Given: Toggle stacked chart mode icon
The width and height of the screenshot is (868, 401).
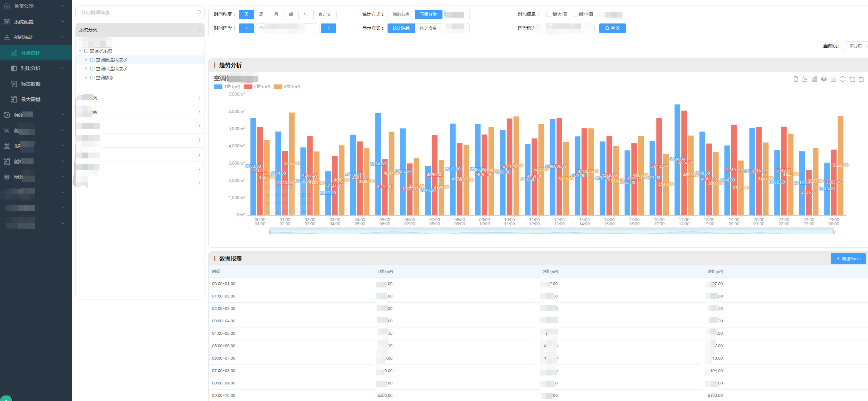Looking at the screenshot, I should (824, 79).
